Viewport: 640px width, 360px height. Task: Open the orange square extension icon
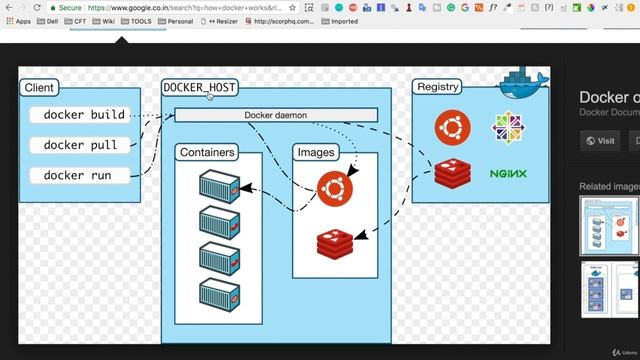point(479,7)
